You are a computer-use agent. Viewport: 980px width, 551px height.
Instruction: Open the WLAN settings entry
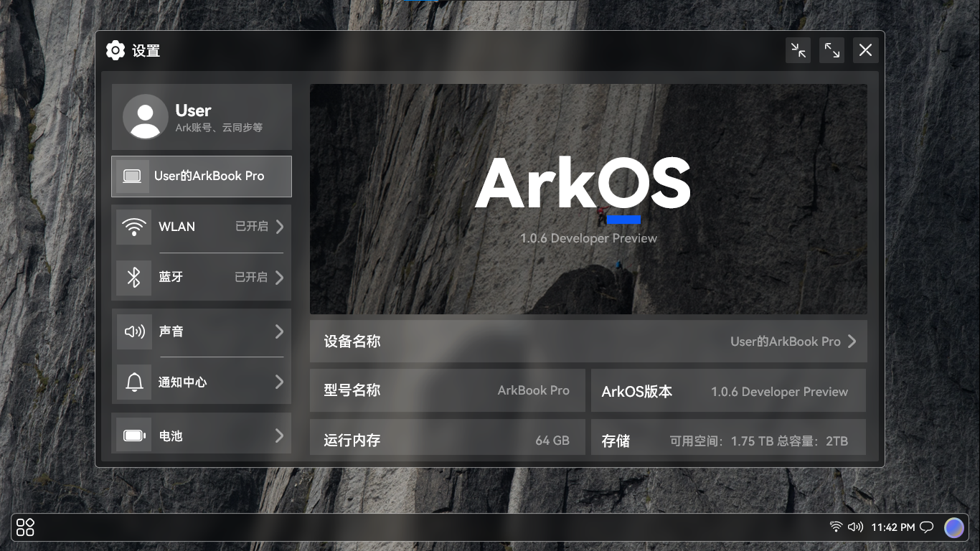tap(202, 227)
